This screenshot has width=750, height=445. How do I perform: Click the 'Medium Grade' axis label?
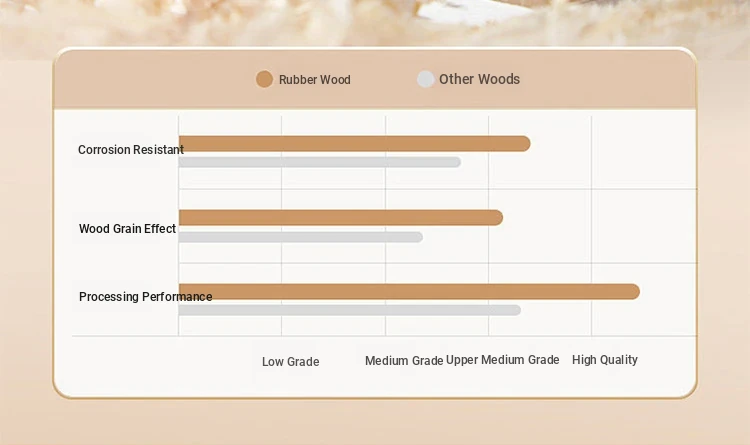pyautogui.click(x=404, y=361)
